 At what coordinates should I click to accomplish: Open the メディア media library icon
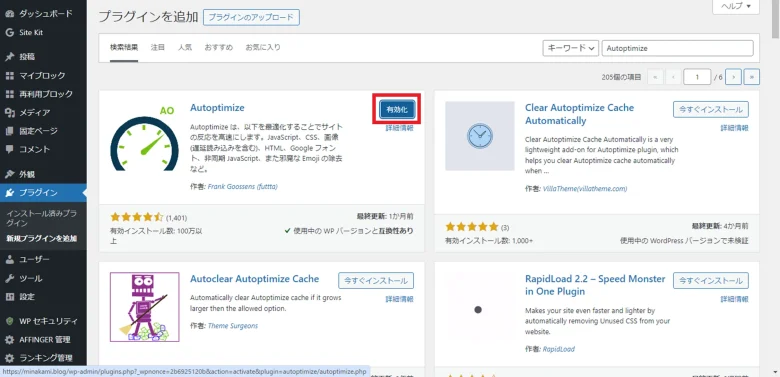pyautogui.click(x=9, y=113)
